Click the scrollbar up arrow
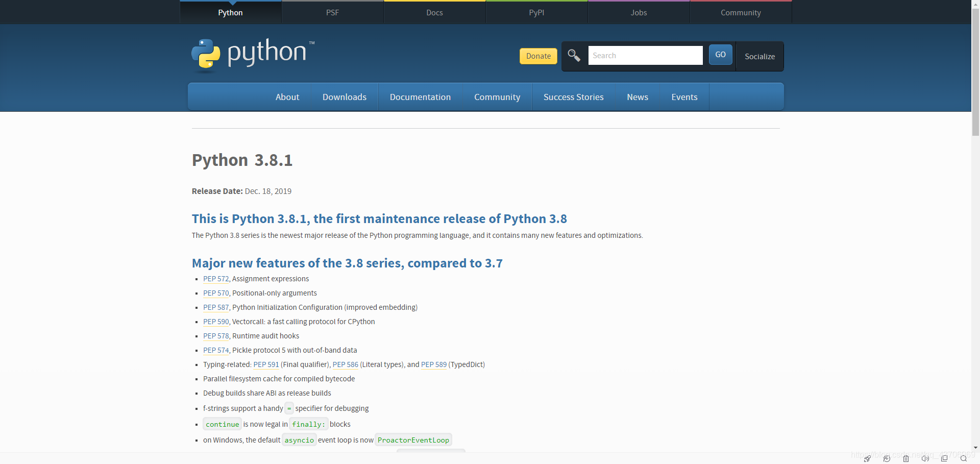 pyautogui.click(x=975, y=3)
